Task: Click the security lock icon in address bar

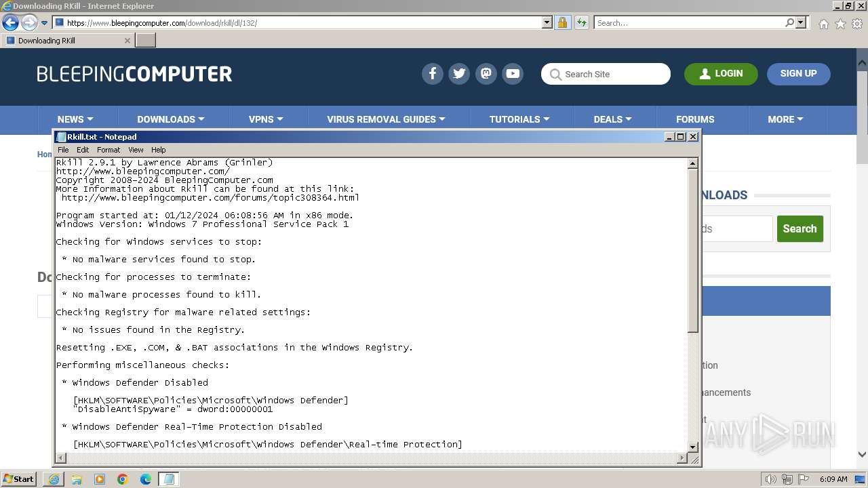Action: click(562, 23)
